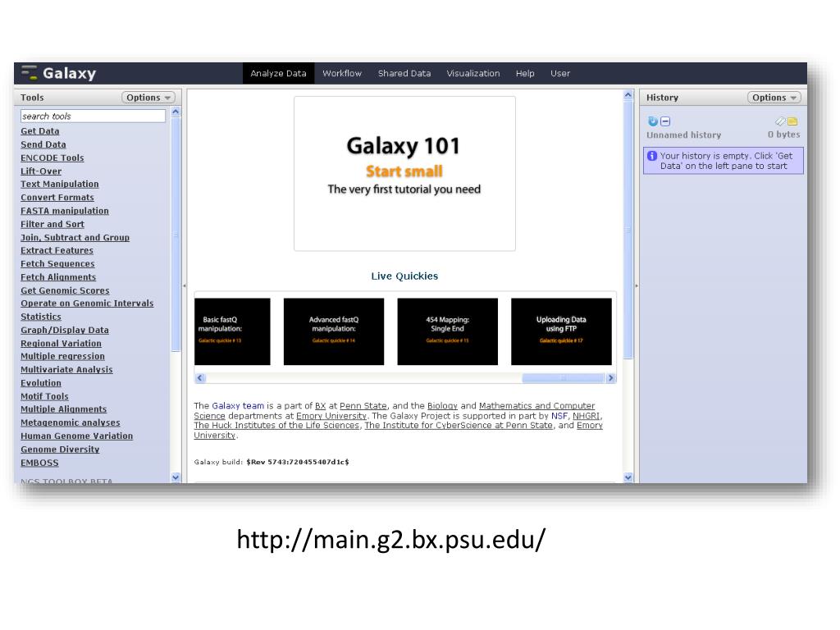The width and height of the screenshot is (840, 630).
Task: Expand the Metagenomic analyses section
Action: [x=71, y=423]
